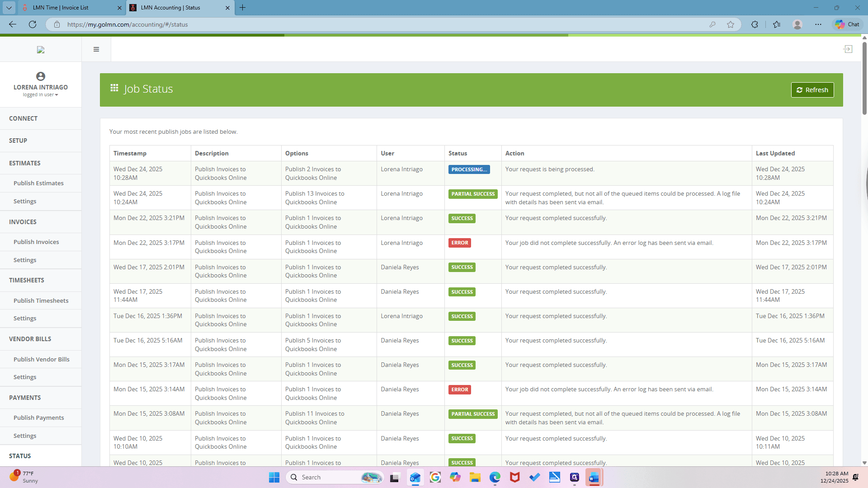Go back with the browser back arrow
This screenshot has width=868, height=488.
13,24
